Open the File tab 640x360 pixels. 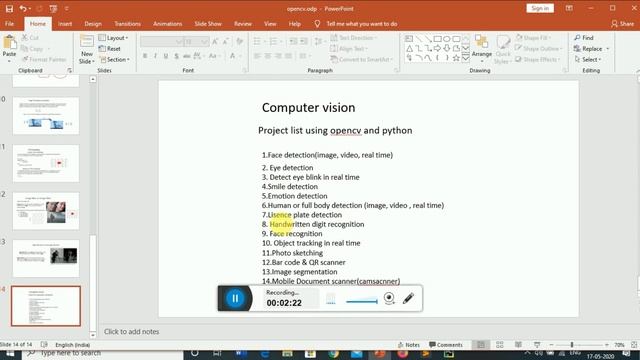coord(9,24)
